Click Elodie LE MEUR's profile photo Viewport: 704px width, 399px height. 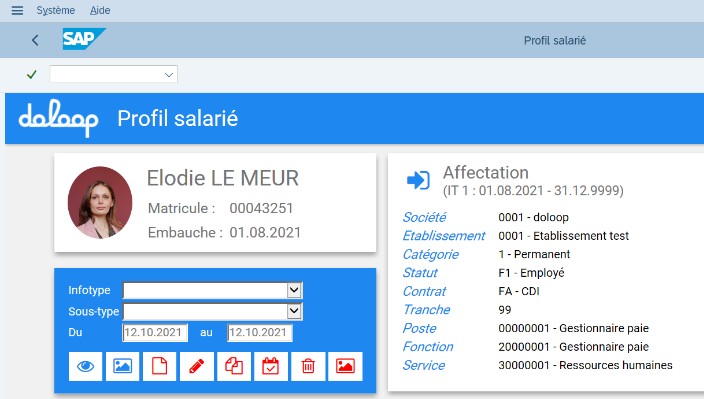(100, 202)
